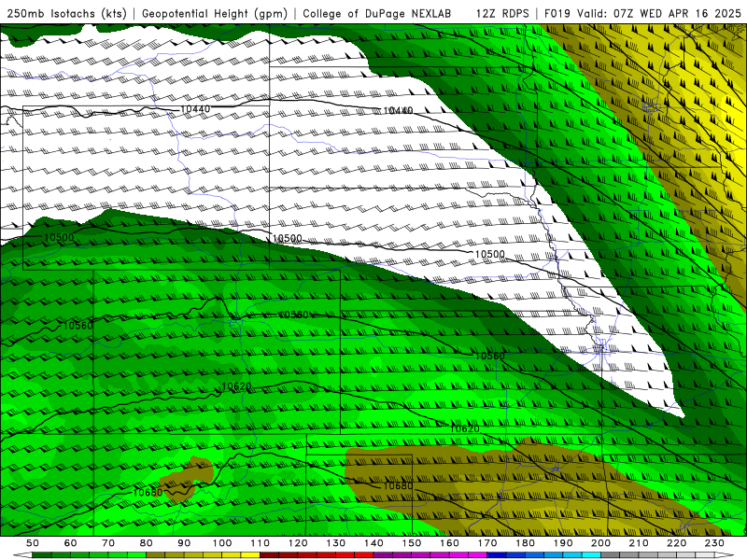This screenshot has height=560, width=747.
Task: Click the rightmost 10560 height contour label
Action: (x=489, y=356)
